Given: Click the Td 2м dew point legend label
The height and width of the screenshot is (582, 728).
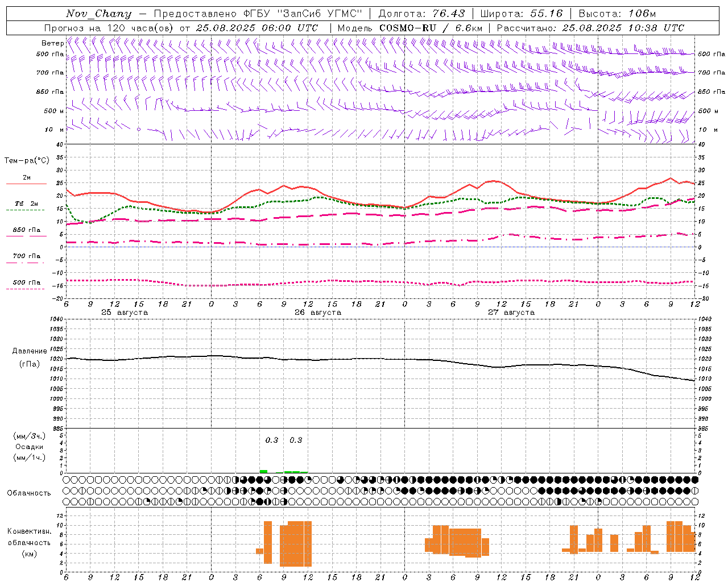Looking at the screenshot, I should coord(27,203).
